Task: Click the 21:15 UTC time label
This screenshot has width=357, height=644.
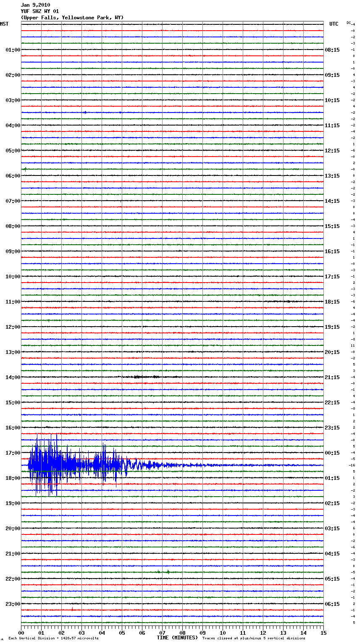Action: [x=332, y=377]
